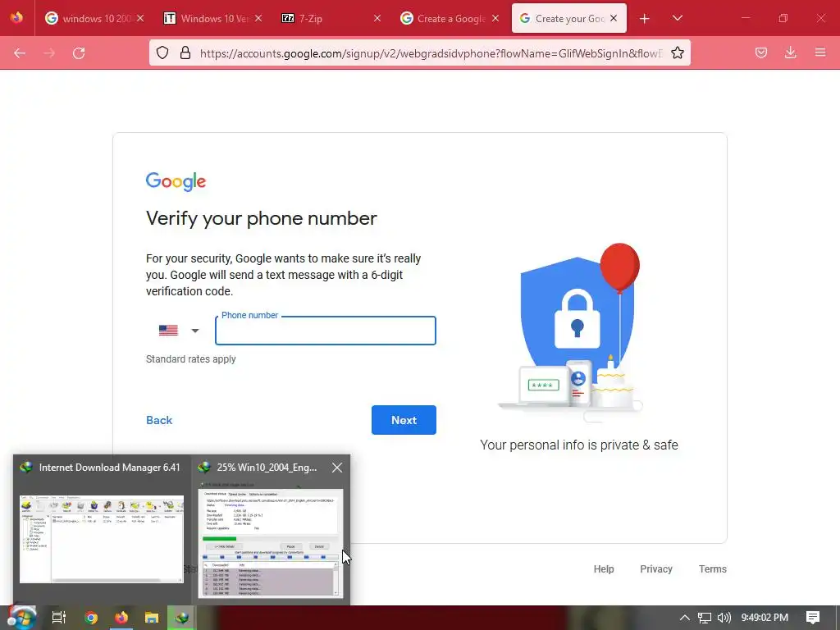The image size is (840, 630).
Task: Open Action Center notifications icon
Action: [813, 618]
